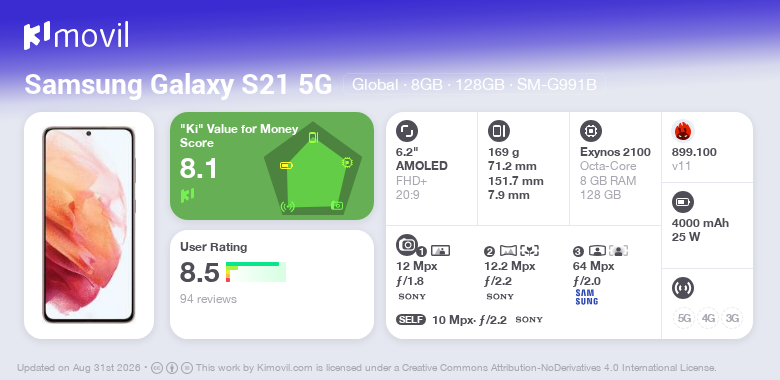Click the battery capacity icon

coord(683,202)
